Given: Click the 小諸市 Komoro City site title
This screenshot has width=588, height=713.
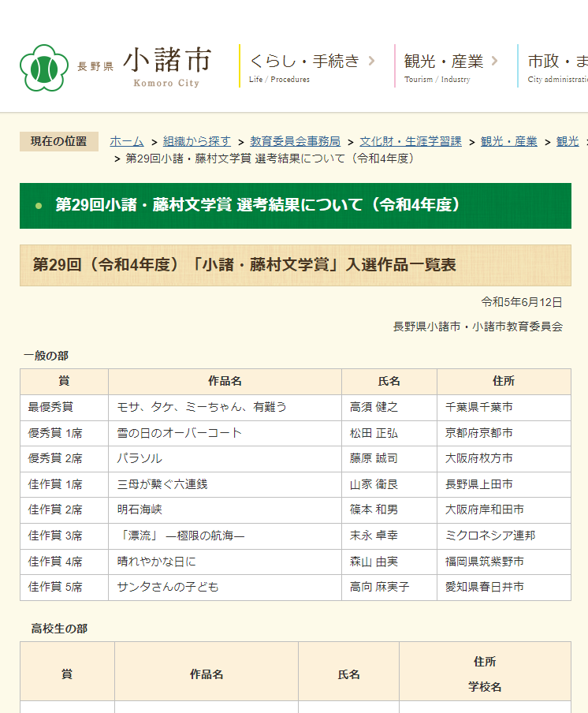Looking at the screenshot, I should [x=166, y=66].
